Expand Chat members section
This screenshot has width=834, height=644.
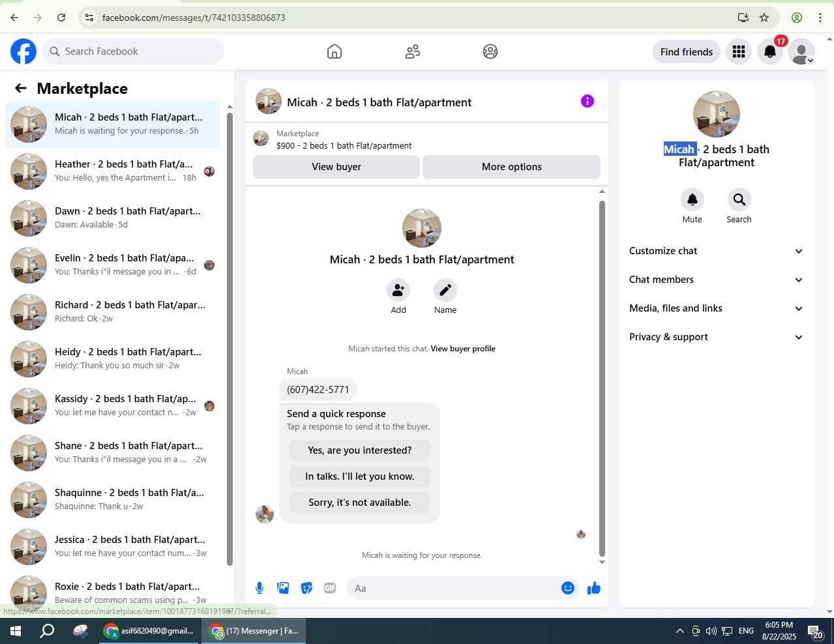click(716, 280)
